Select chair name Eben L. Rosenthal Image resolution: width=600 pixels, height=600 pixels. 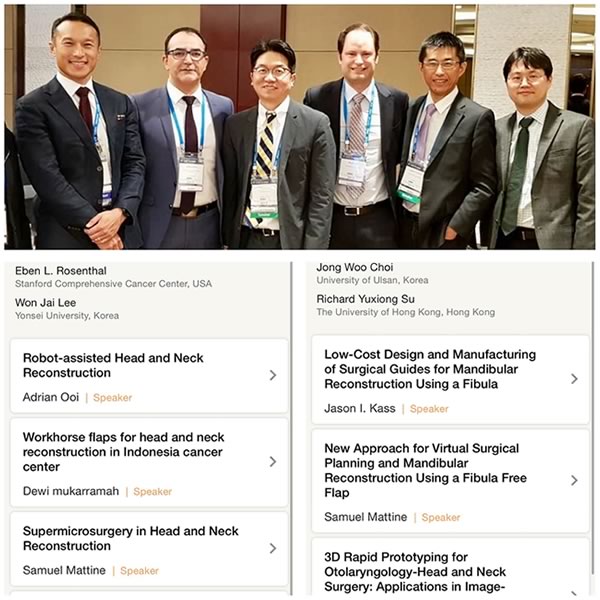coord(61,271)
